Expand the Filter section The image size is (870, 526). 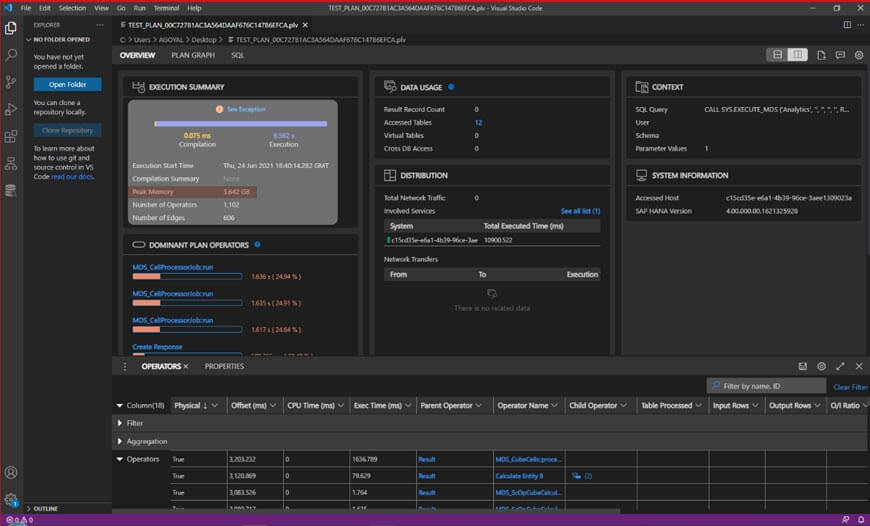click(120, 423)
